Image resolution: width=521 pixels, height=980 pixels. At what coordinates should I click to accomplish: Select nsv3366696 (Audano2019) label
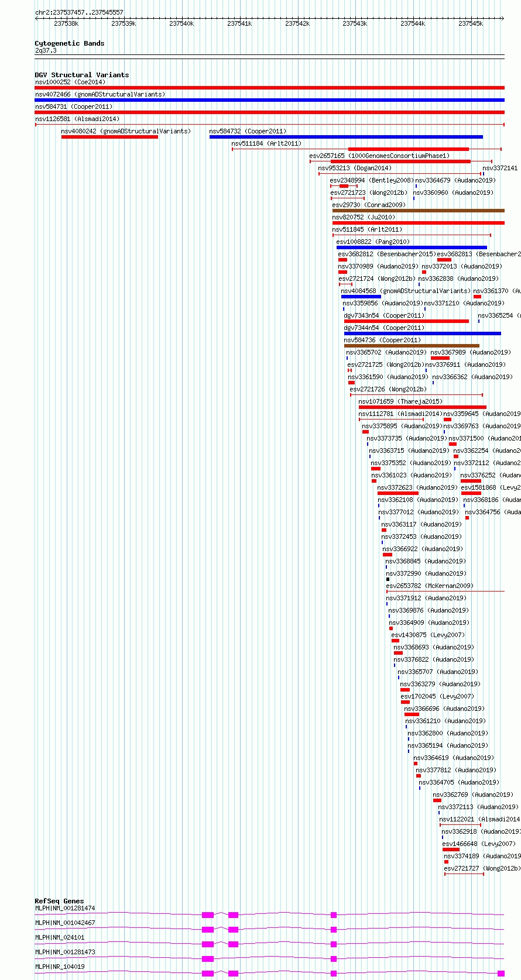click(x=444, y=709)
